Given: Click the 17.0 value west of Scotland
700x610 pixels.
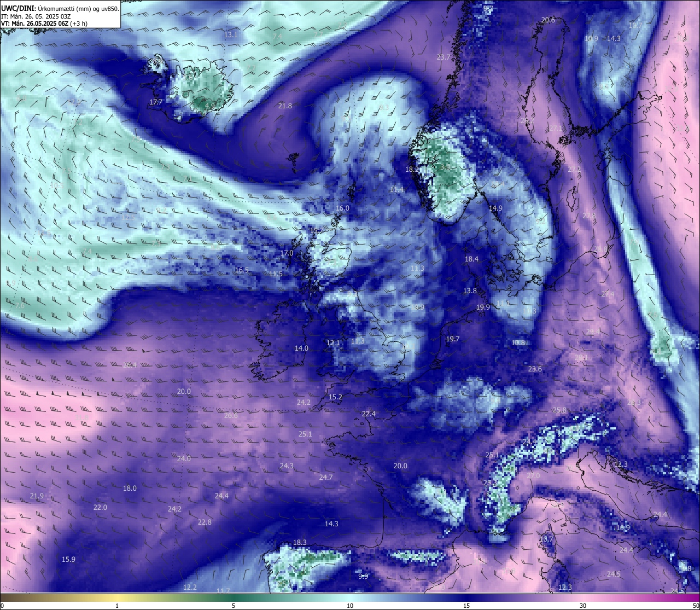Looking at the screenshot, I should (x=287, y=254).
